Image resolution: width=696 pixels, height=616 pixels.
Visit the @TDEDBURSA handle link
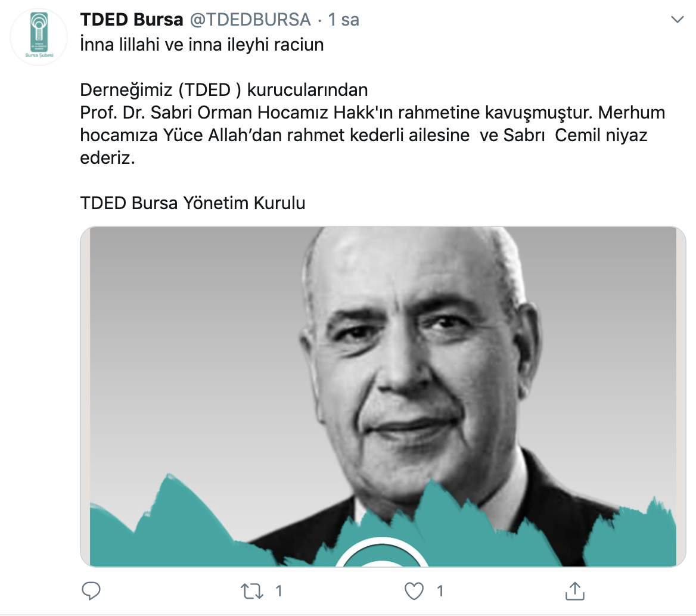[x=250, y=20]
